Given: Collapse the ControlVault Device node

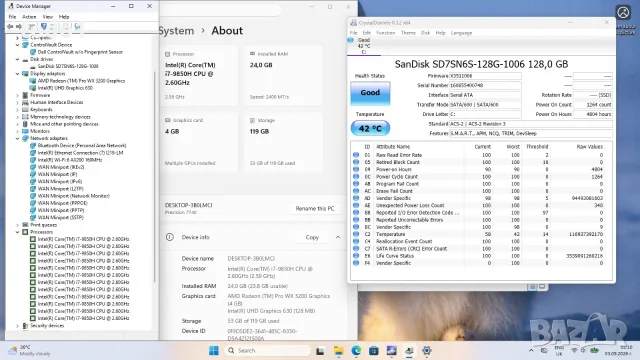Looking at the screenshot, I should click(x=18, y=45).
